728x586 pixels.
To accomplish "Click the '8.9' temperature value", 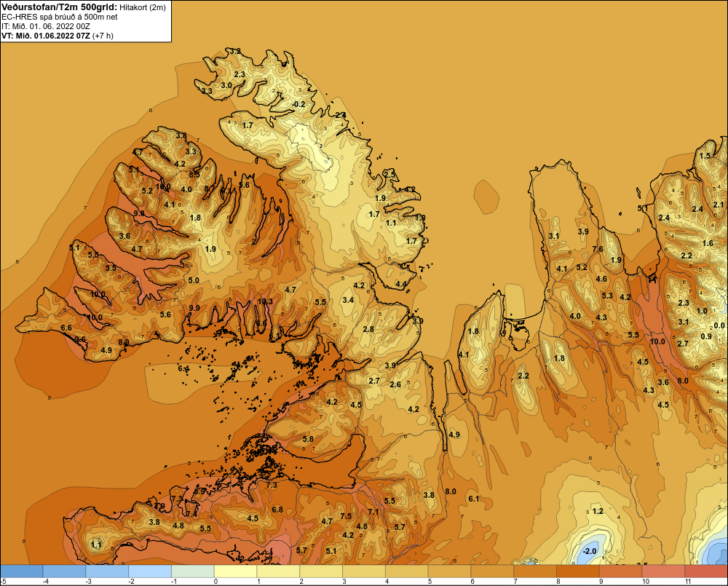I will [124, 342].
